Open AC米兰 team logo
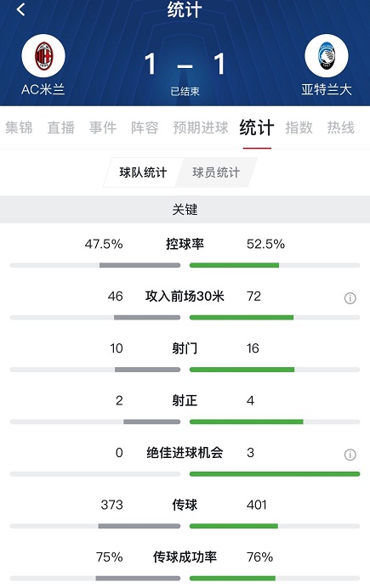370x588 pixels. 43,56
